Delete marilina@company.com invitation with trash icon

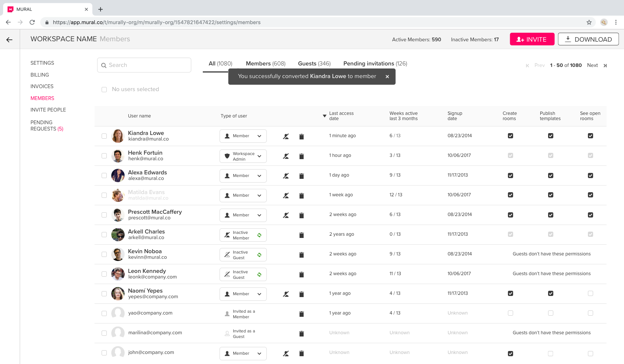(301, 334)
